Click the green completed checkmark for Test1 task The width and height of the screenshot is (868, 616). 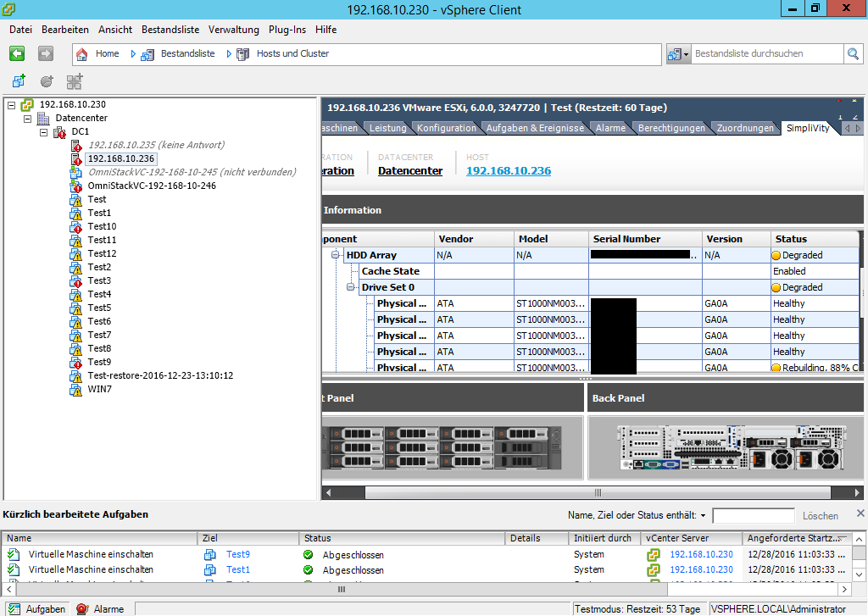[309, 570]
